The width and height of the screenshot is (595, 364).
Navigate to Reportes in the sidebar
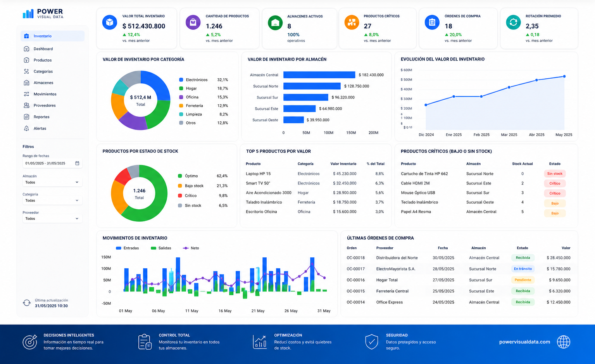52,117
